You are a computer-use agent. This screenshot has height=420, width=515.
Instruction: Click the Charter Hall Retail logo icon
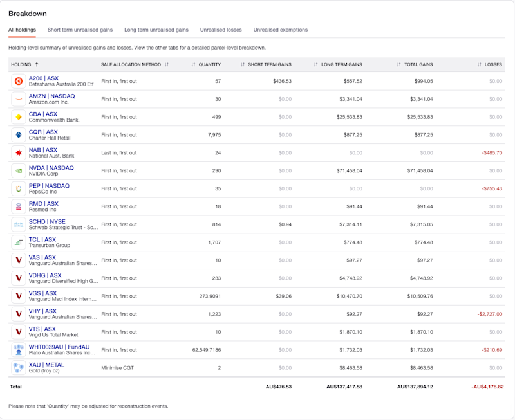coord(19,135)
